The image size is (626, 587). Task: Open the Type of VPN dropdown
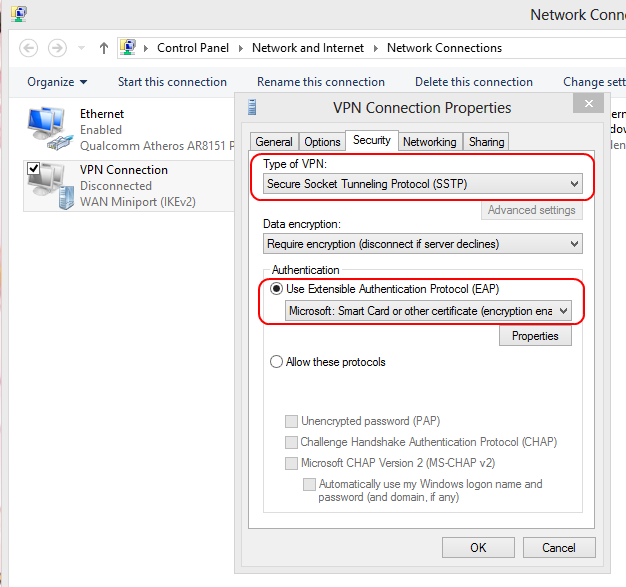(422, 184)
